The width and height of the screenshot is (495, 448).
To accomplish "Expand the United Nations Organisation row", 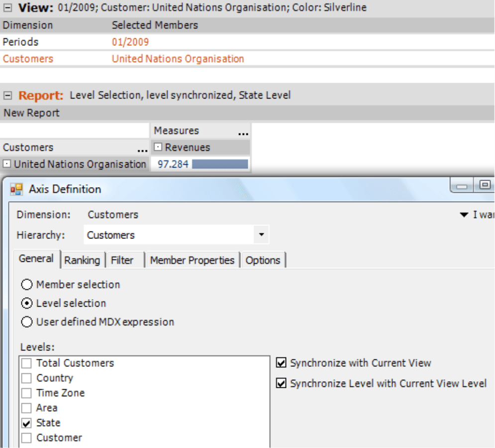I will pyautogui.click(x=6, y=164).
